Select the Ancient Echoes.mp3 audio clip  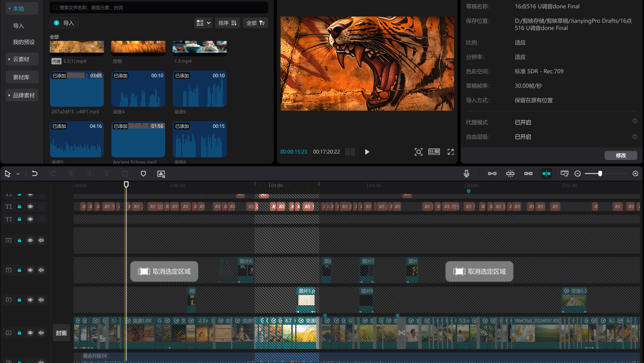pyautogui.click(x=138, y=140)
